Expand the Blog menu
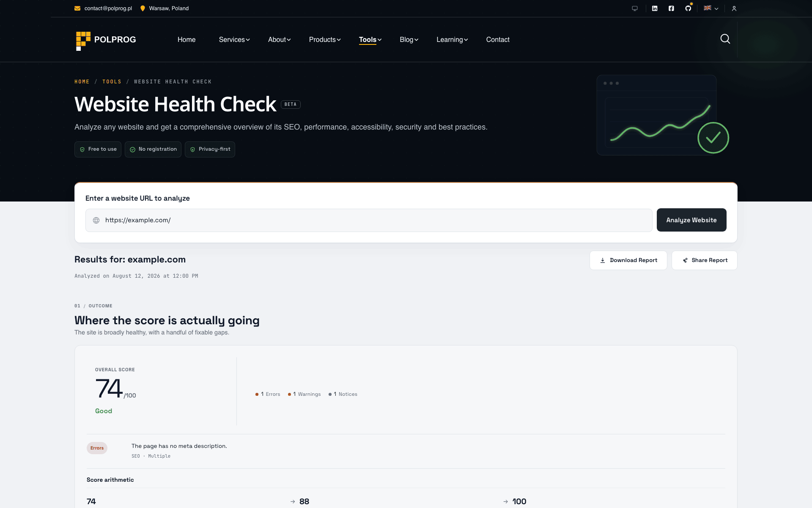This screenshot has width=812, height=508. click(x=409, y=39)
